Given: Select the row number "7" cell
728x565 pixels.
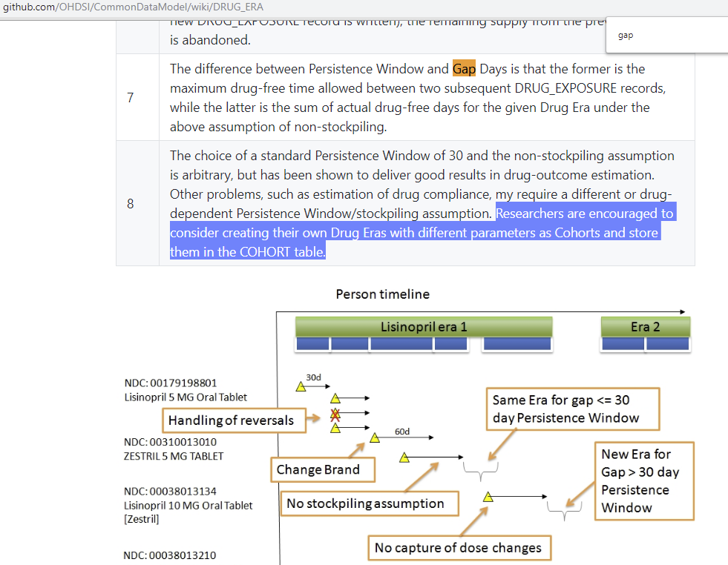Looking at the screenshot, I should (137, 97).
